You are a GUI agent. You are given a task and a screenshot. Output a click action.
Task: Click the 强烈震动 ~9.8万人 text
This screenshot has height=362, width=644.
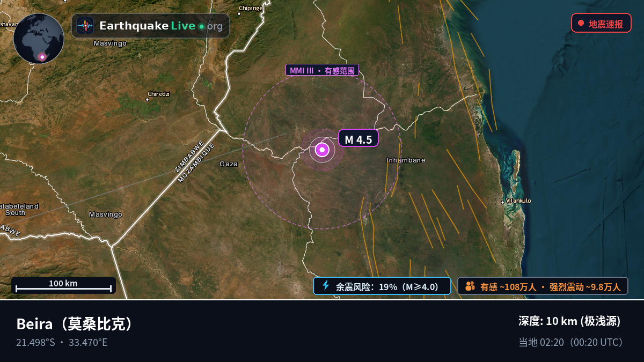coord(585,286)
